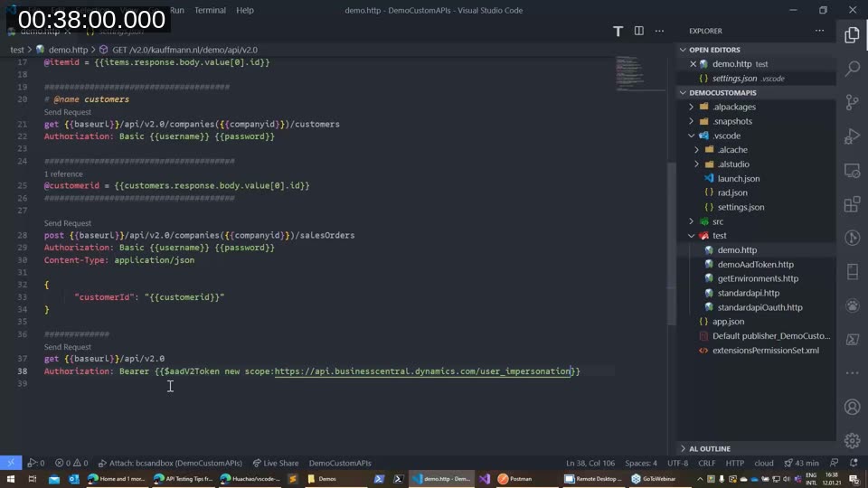Click Attach: bcsandbox debug launcher
This screenshot has width=868, height=488.
pos(170,463)
